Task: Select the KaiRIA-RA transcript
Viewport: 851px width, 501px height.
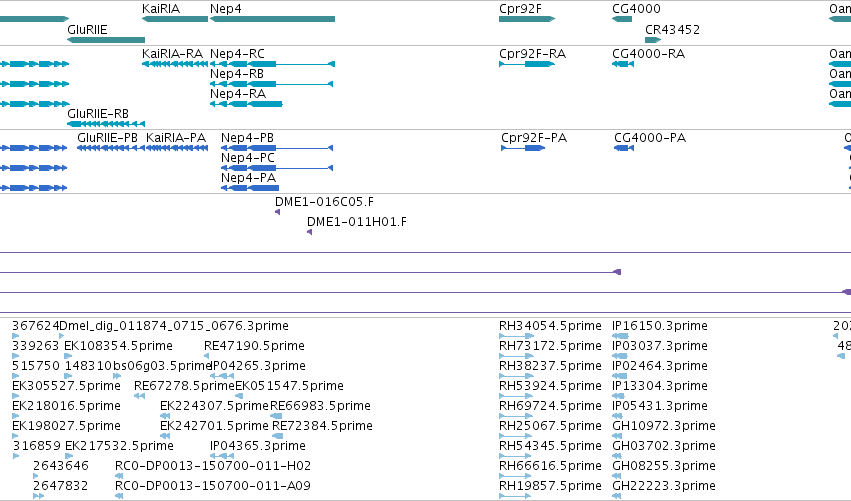Action: 175,64
